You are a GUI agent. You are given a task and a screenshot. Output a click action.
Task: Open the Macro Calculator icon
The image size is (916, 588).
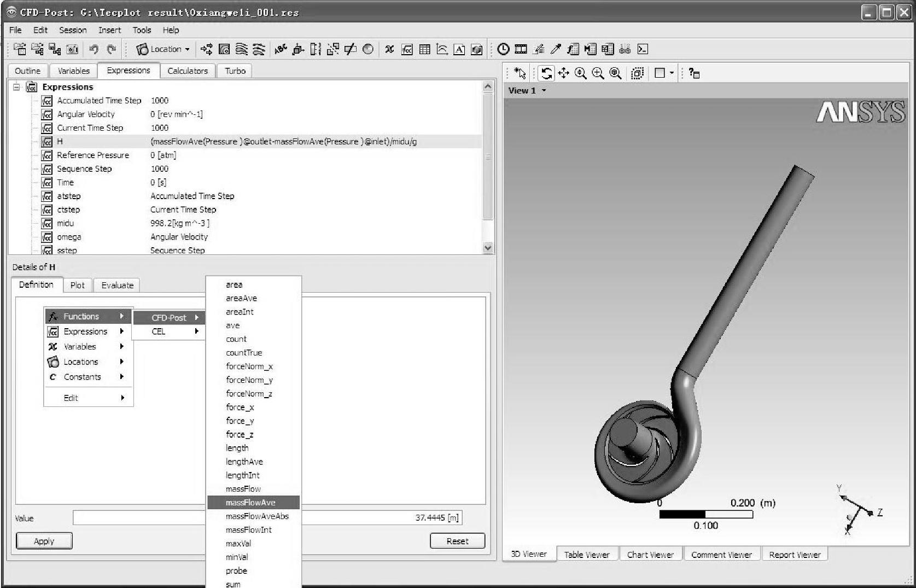(x=590, y=49)
